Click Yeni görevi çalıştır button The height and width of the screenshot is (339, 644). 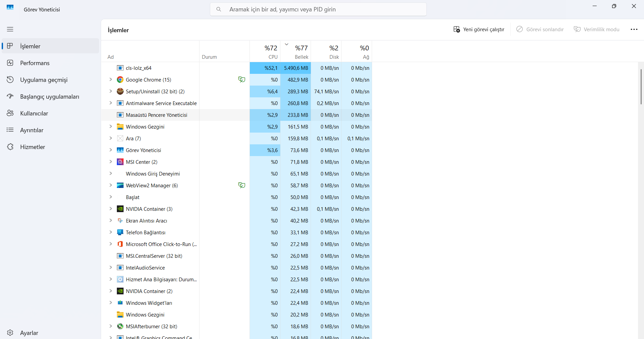click(479, 30)
